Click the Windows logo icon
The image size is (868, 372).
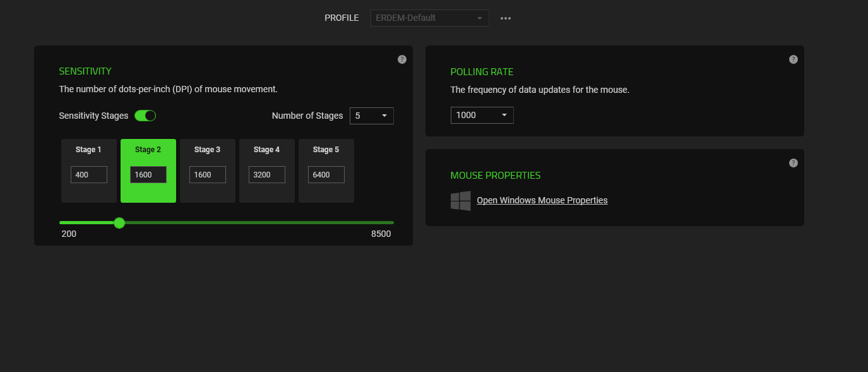pyautogui.click(x=461, y=201)
